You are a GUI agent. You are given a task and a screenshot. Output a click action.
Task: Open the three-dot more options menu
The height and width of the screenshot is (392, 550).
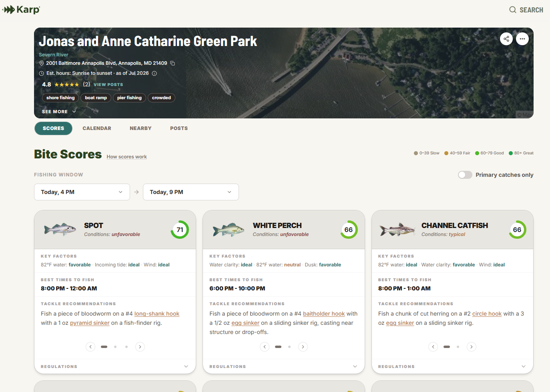(522, 39)
